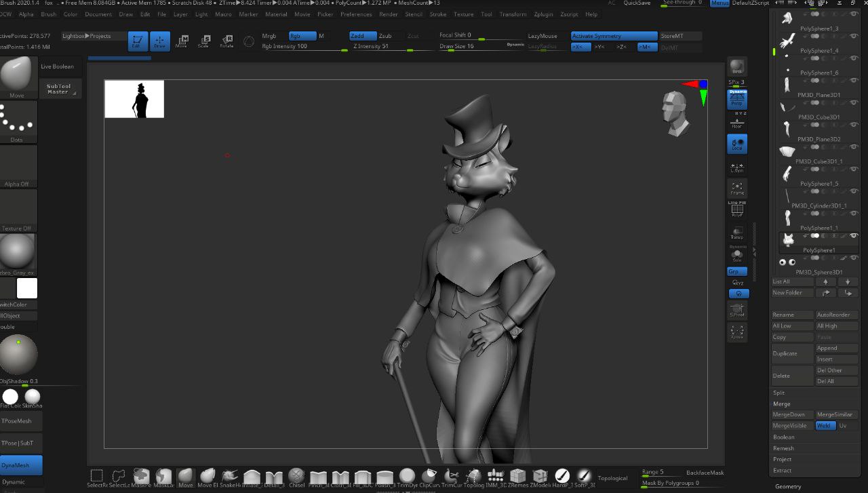Open Lightbox Projects browser
The height and width of the screenshot is (493, 868).
pyautogui.click(x=94, y=36)
